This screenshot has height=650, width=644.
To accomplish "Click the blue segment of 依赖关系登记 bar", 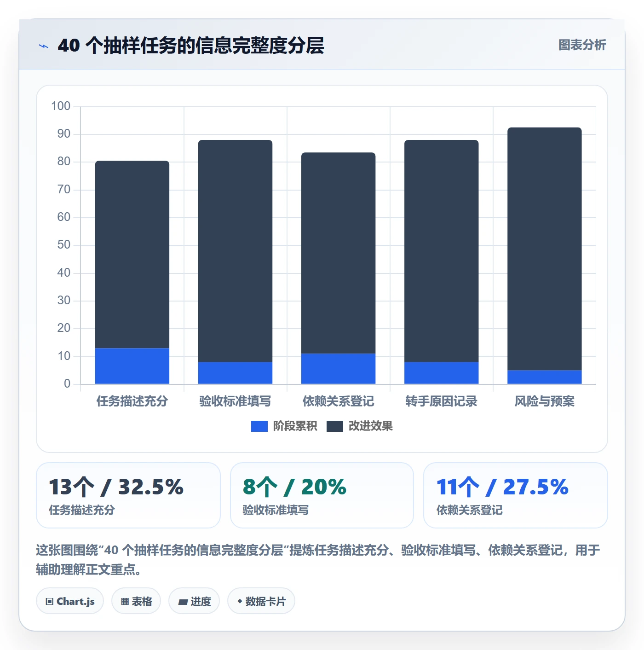I will tap(338, 369).
